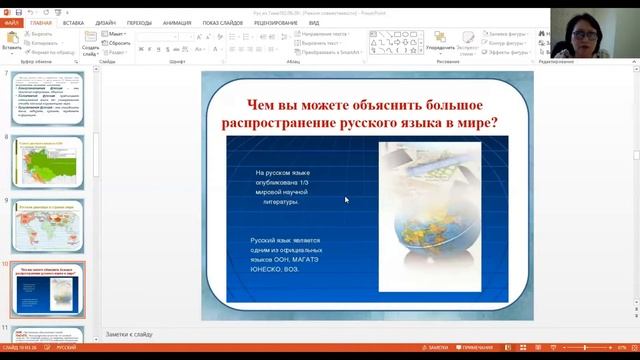Select the triangle shape in shapes gallery
This screenshot has width=640, height=360.
(x=373, y=42)
